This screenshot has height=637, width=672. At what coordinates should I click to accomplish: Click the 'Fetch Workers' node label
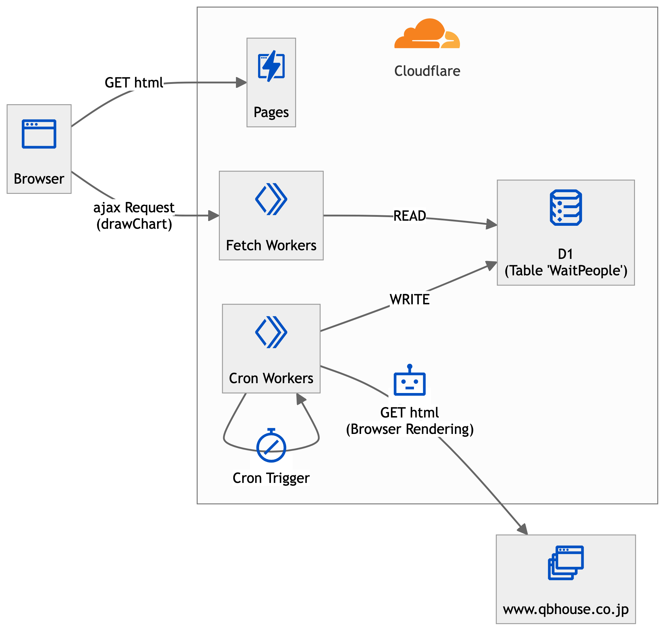271,245
